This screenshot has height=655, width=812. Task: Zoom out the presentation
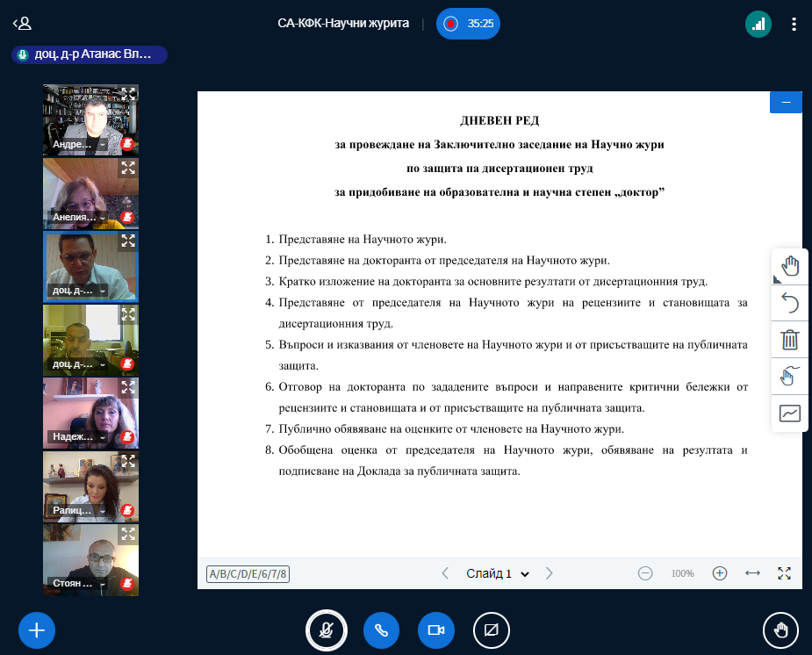click(644, 573)
